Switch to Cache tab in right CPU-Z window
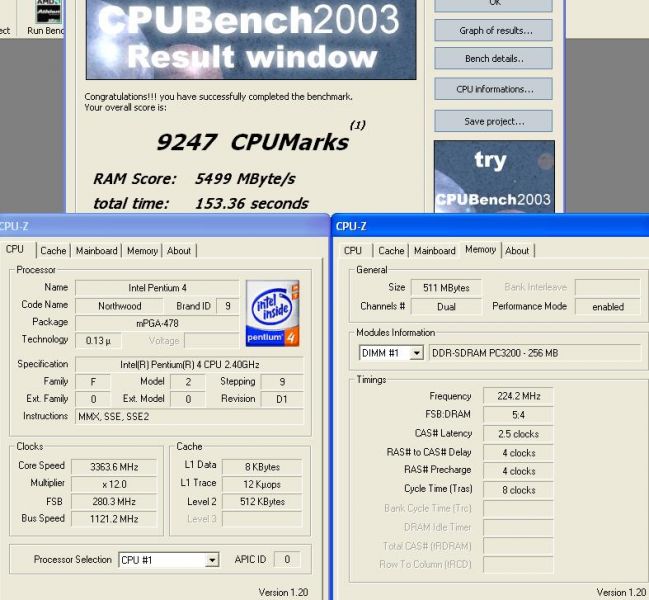The height and width of the screenshot is (600, 649). 391,251
